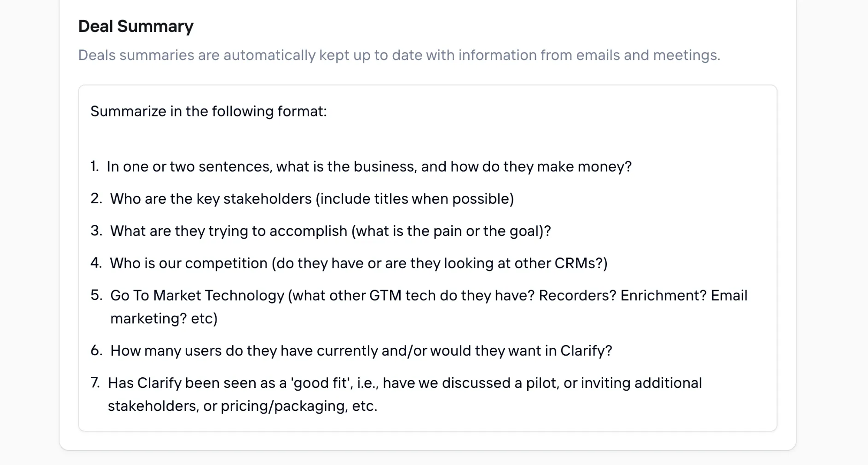The width and height of the screenshot is (868, 465).
Task: Click the word 'Recorders?' in item five
Action: [578, 296]
